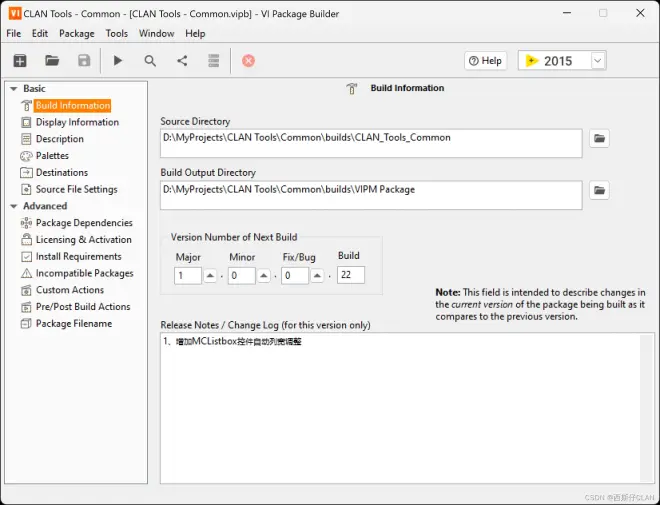The width and height of the screenshot is (660, 505).
Task: Click the Custom Actions icon
Action: (26, 290)
